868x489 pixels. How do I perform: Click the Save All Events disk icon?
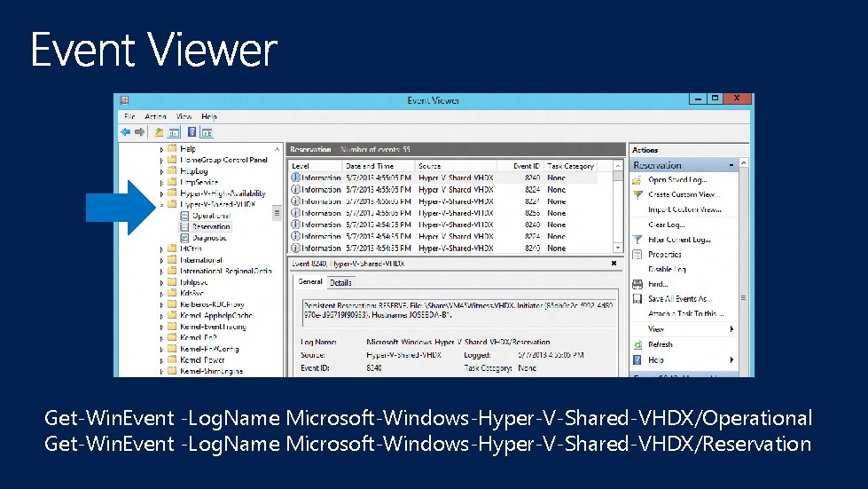[x=637, y=298]
